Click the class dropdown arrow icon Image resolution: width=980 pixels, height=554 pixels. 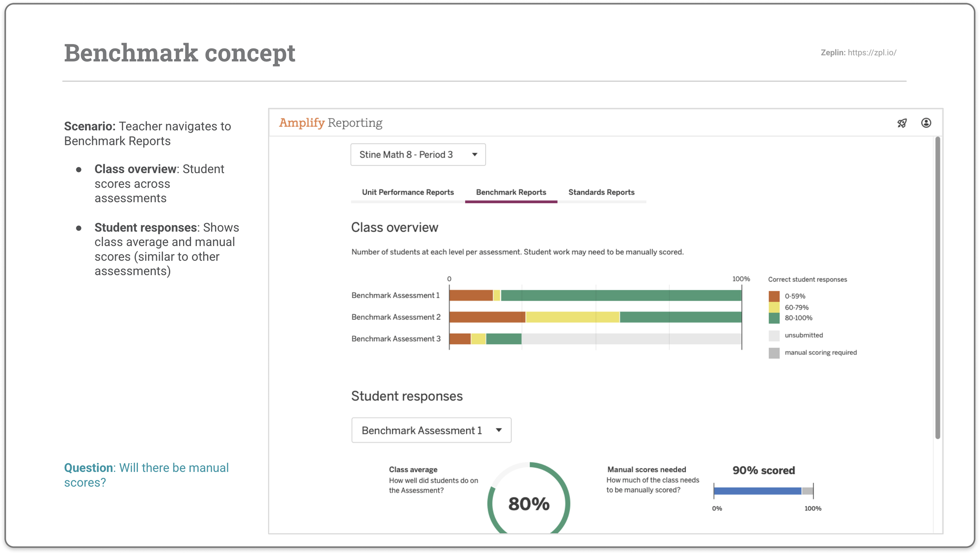475,154
